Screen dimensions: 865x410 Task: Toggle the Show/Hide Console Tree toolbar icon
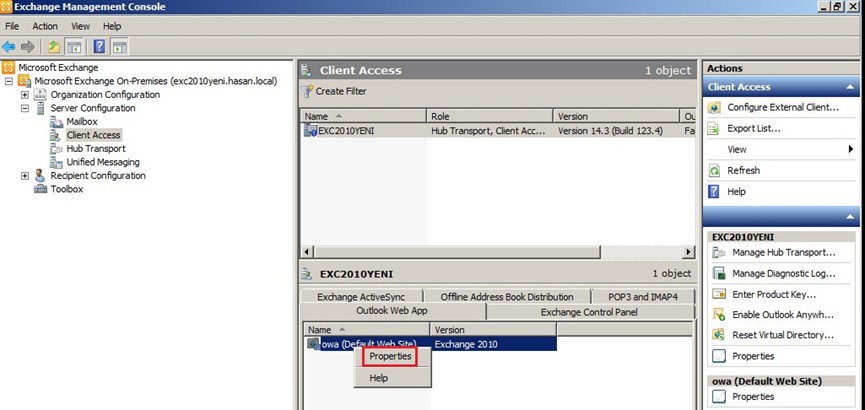[73, 47]
